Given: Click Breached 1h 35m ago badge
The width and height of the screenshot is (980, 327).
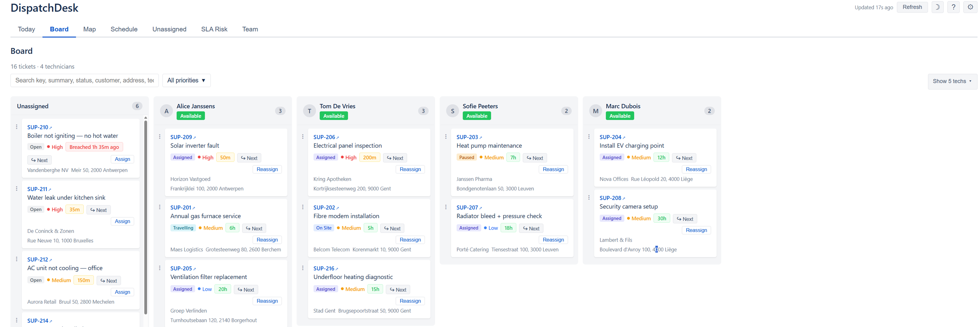Looking at the screenshot, I should (94, 147).
